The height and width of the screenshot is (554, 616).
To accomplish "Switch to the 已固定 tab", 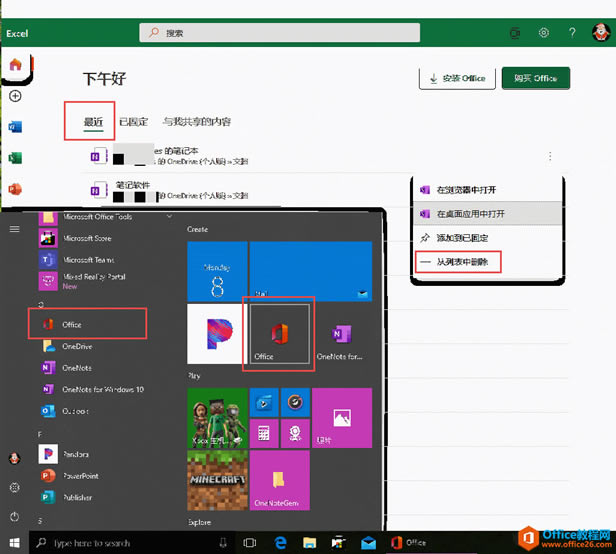I will pos(134,122).
